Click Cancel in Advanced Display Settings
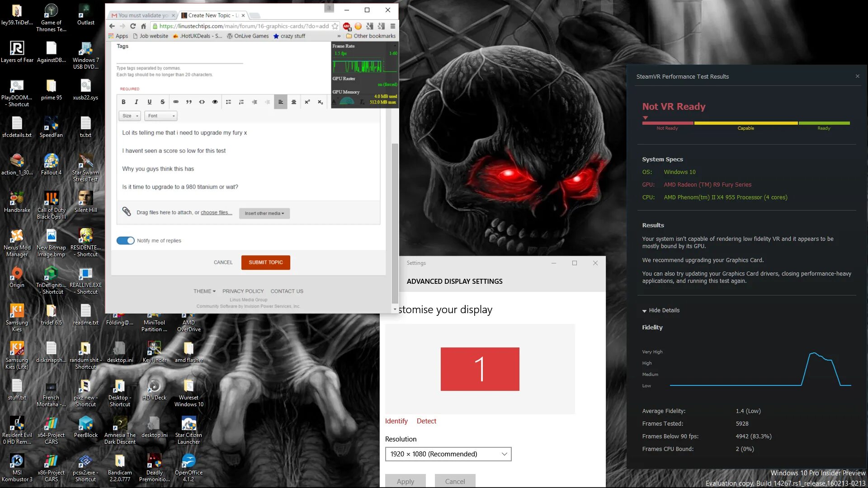 pos(455,481)
